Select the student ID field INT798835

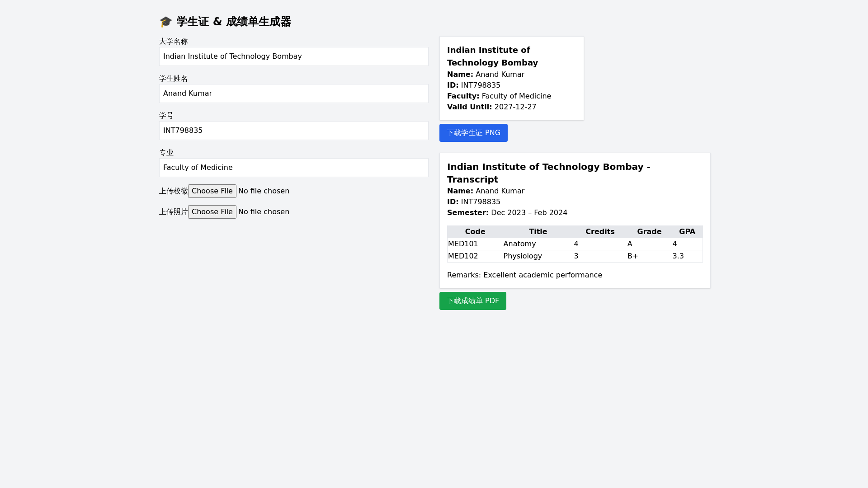click(294, 131)
